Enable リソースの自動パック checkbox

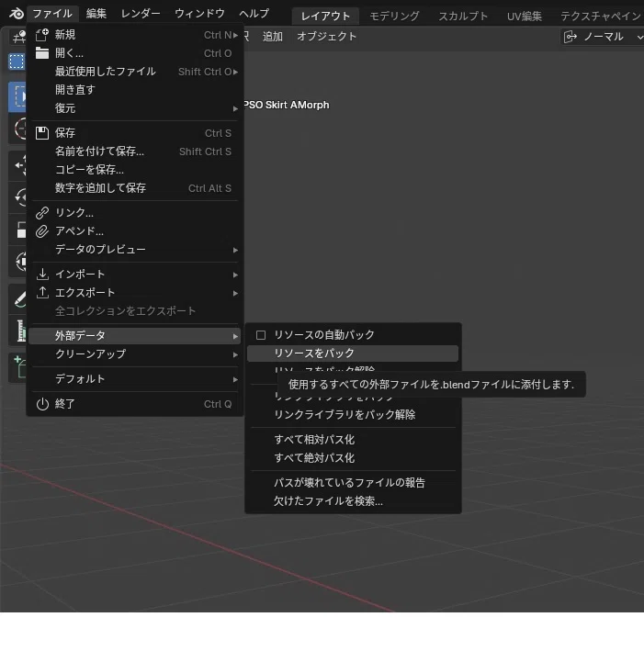(261, 335)
